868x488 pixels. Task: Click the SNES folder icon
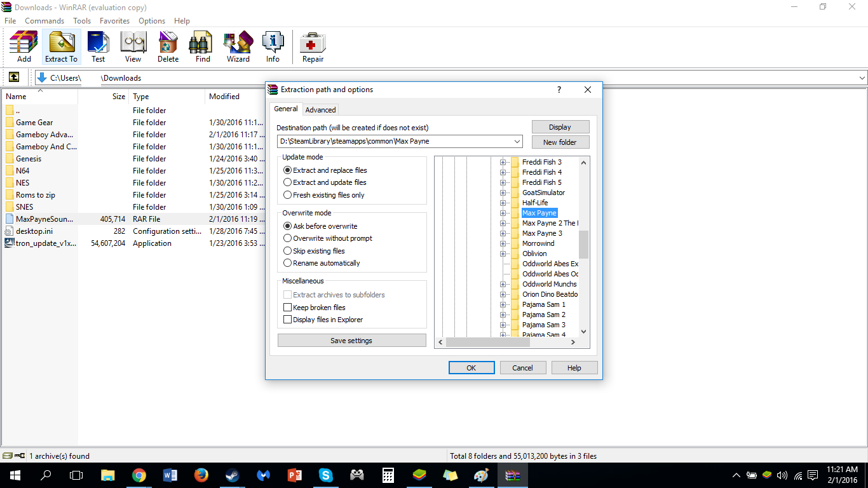pos(10,207)
